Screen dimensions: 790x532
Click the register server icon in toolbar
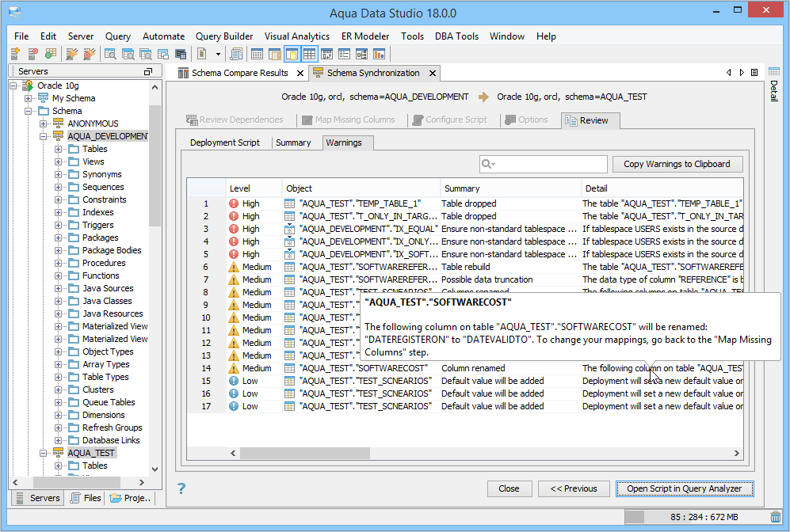[15, 54]
